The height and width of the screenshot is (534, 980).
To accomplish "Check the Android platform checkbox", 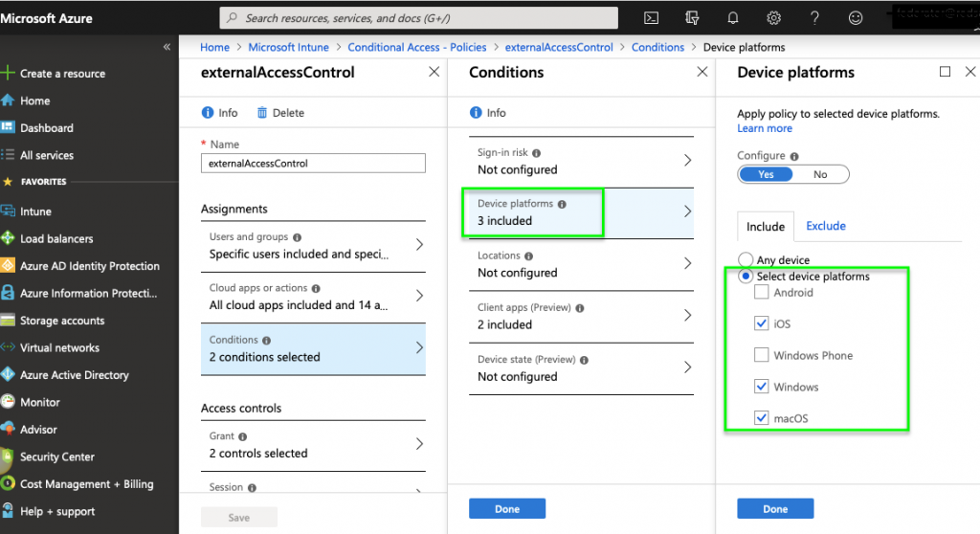I will coord(762,293).
